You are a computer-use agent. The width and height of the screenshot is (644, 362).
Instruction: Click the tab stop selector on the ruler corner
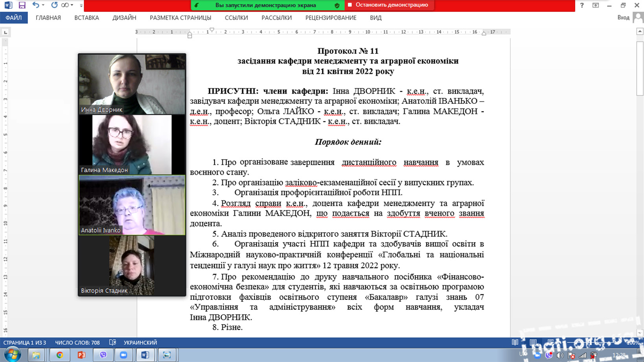coord(6,32)
